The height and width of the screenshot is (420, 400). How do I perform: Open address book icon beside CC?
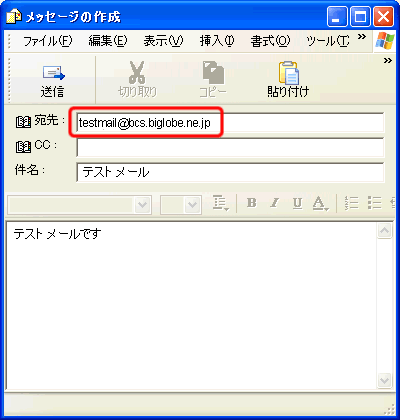coord(23,147)
